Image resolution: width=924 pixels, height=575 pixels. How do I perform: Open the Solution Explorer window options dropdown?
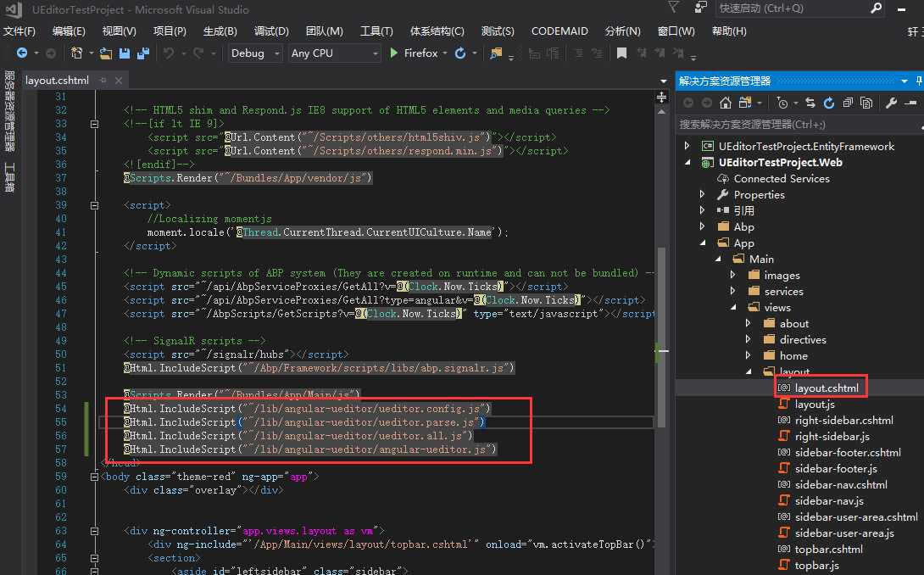[x=904, y=81]
